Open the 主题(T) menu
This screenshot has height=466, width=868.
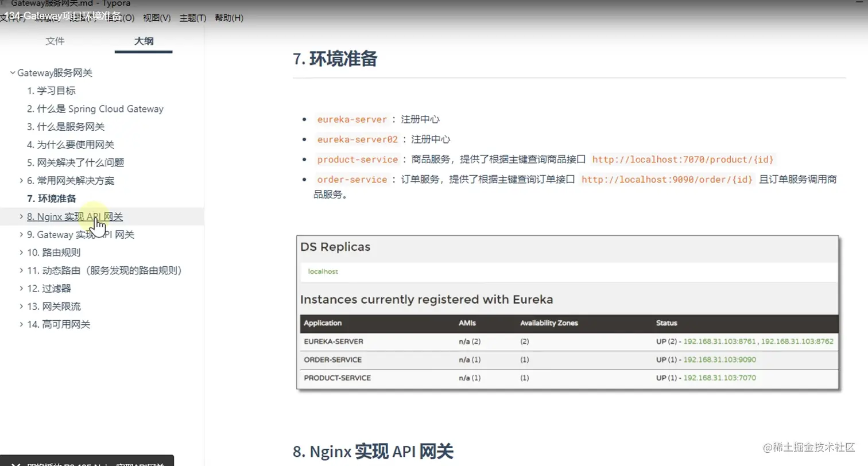193,18
